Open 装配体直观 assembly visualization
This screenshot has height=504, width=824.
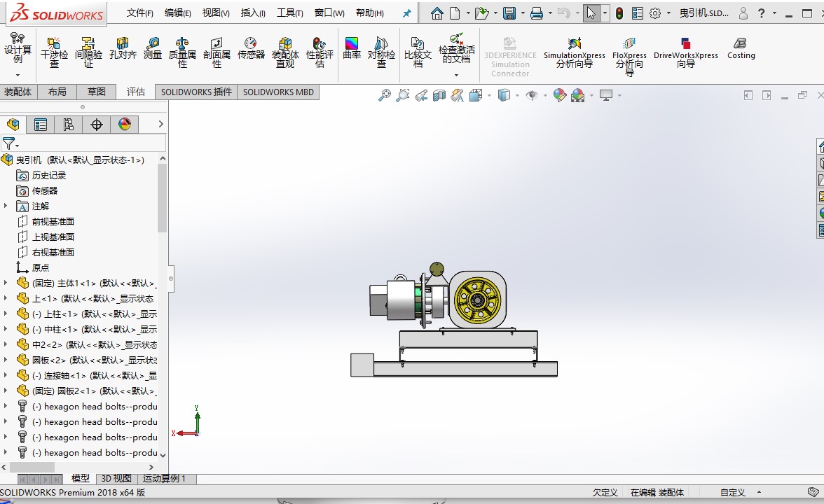(x=284, y=52)
